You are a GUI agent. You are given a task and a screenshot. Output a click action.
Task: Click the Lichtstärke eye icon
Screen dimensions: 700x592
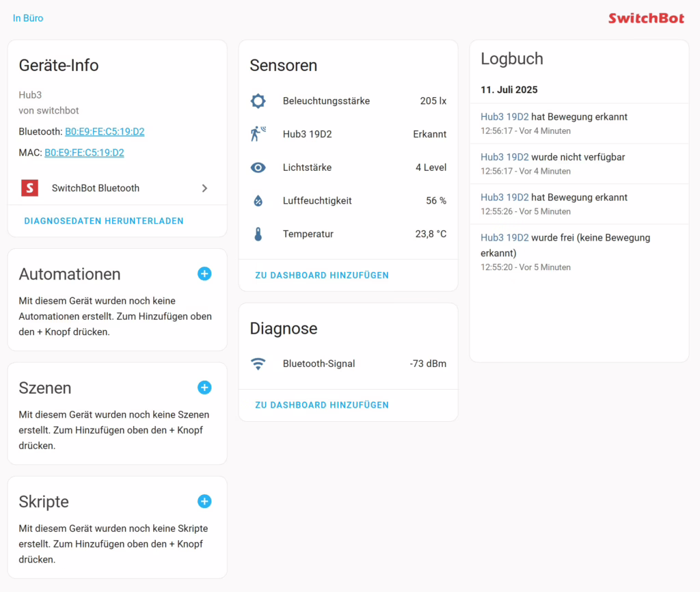click(x=258, y=167)
